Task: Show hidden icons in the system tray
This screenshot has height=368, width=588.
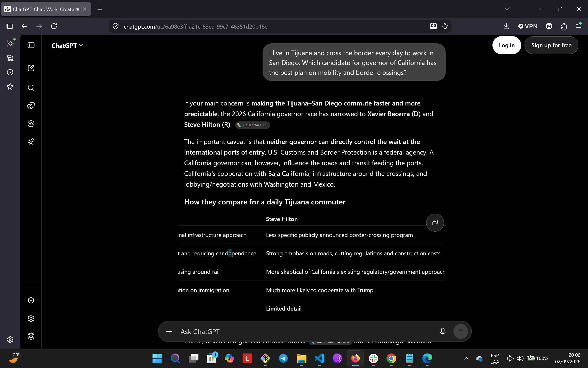Action: pos(466,358)
